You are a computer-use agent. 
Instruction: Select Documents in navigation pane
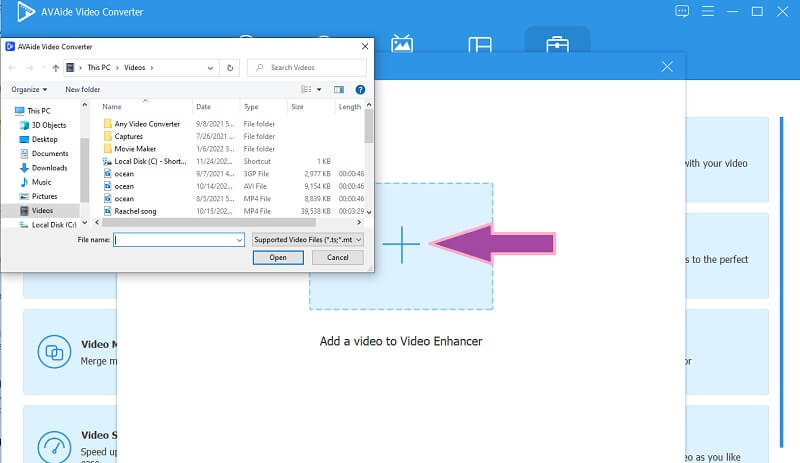tap(50, 154)
